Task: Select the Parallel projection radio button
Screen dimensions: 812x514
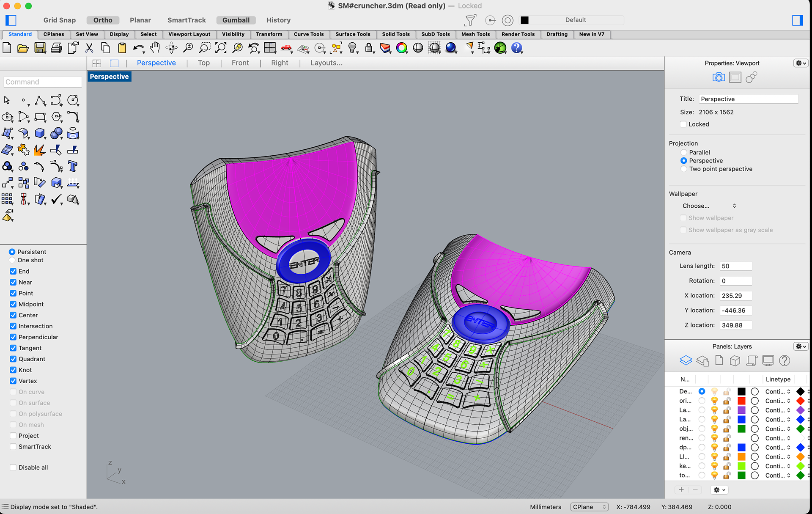Action: click(683, 152)
